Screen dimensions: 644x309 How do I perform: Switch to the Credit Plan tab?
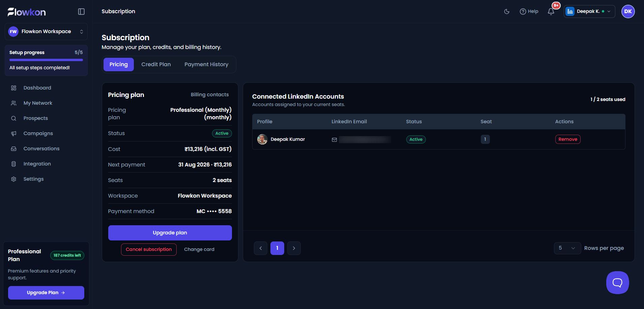click(156, 65)
